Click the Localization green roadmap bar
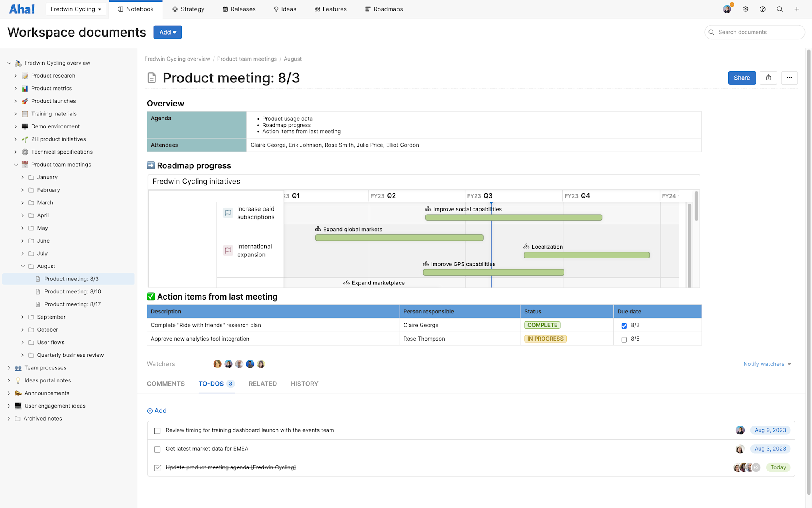812x508 pixels. (x=586, y=255)
